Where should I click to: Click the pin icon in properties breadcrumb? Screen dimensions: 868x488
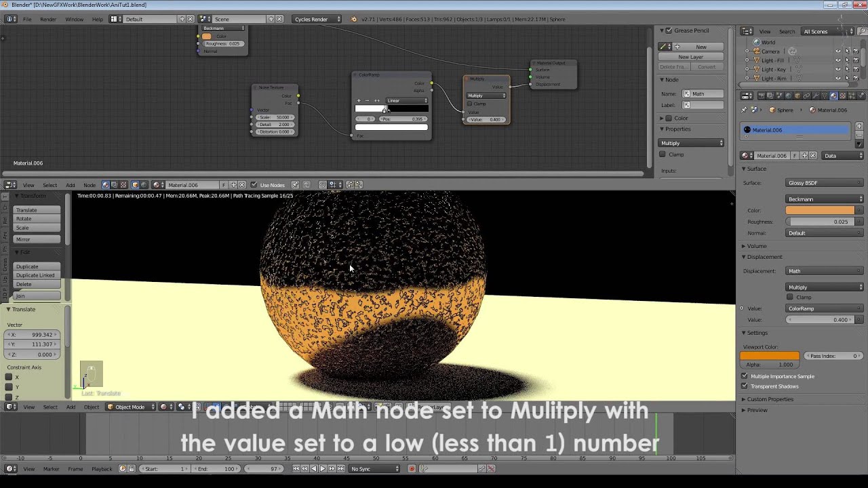(745, 110)
